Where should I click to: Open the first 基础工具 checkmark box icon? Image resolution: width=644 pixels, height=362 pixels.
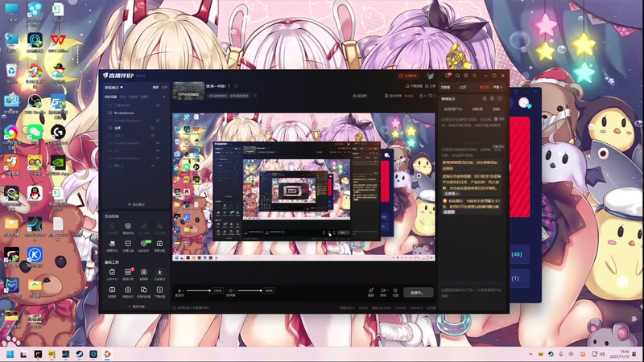(x=112, y=274)
